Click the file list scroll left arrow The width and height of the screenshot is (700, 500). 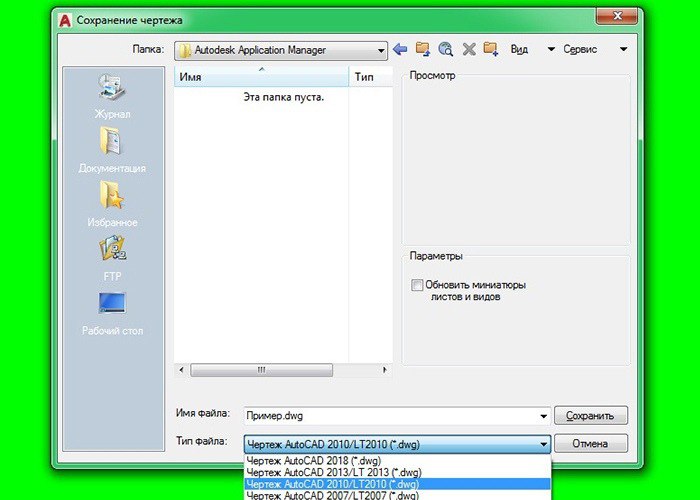pos(181,370)
